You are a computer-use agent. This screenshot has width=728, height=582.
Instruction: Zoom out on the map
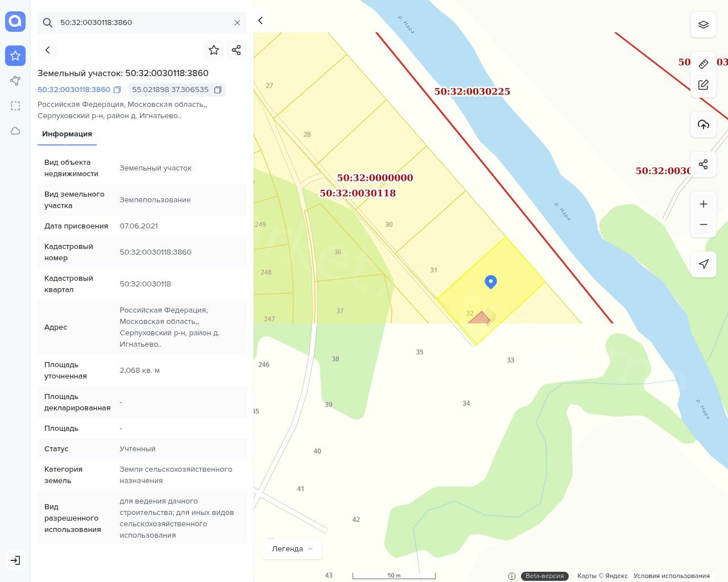[703, 225]
